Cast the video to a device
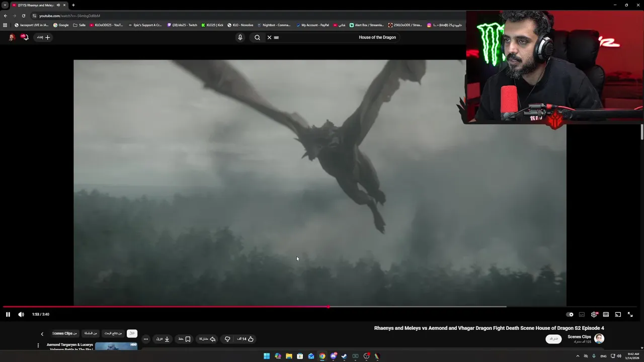This screenshot has width=644, height=362. pos(618,314)
